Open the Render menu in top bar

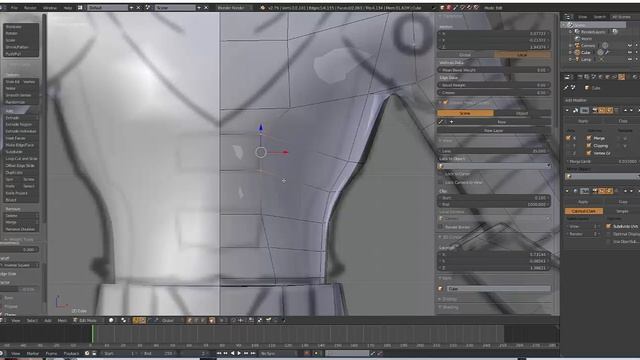30,8
